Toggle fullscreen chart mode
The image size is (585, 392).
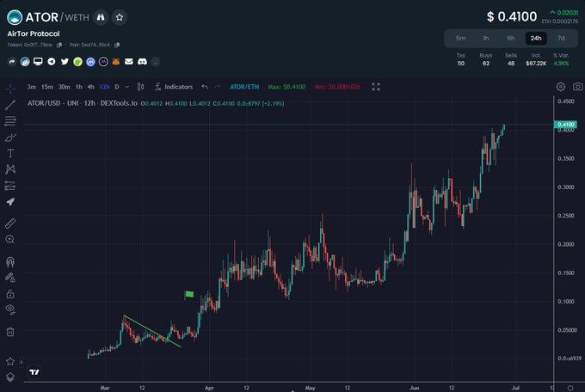pyautogui.click(x=376, y=87)
